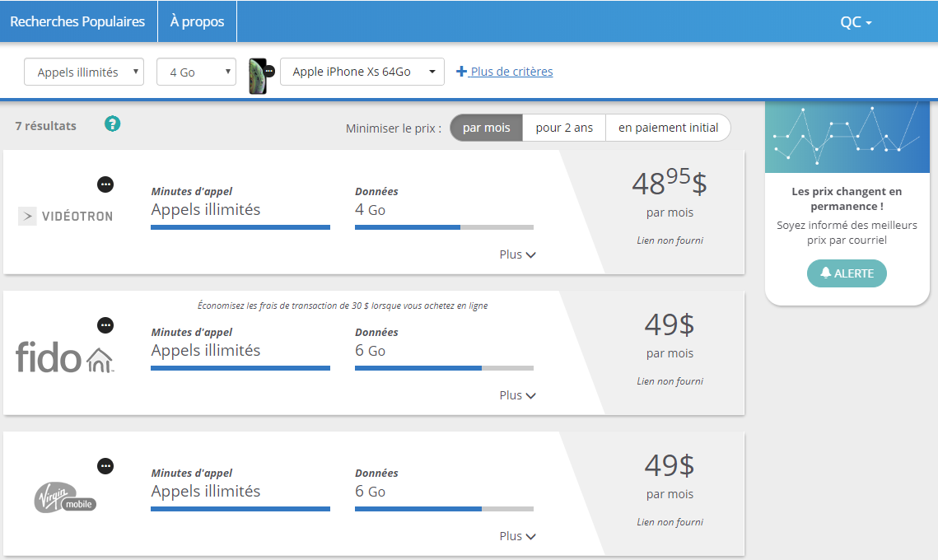Click the Fido online transaction fee savings note
Image resolution: width=938 pixels, height=560 pixels.
pyautogui.click(x=343, y=306)
